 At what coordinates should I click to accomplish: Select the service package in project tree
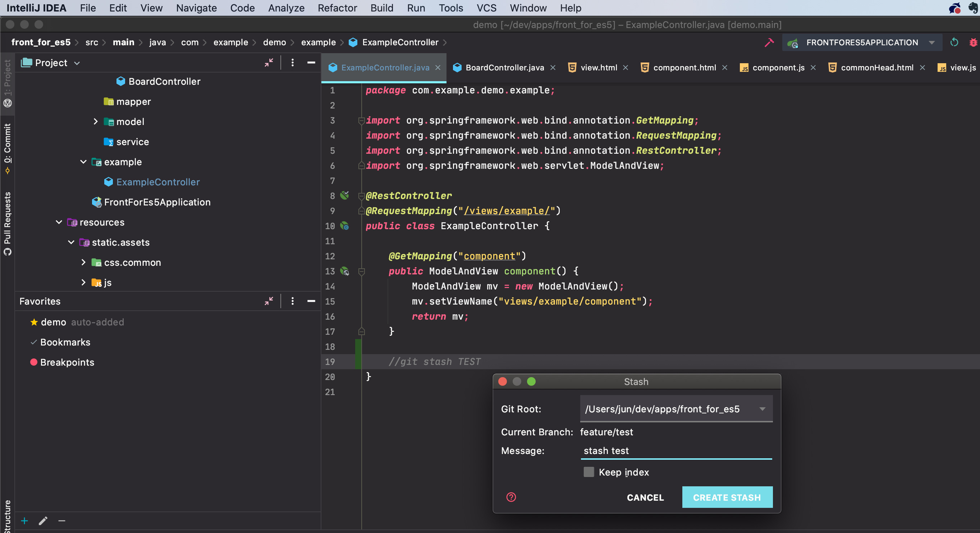[132, 142]
